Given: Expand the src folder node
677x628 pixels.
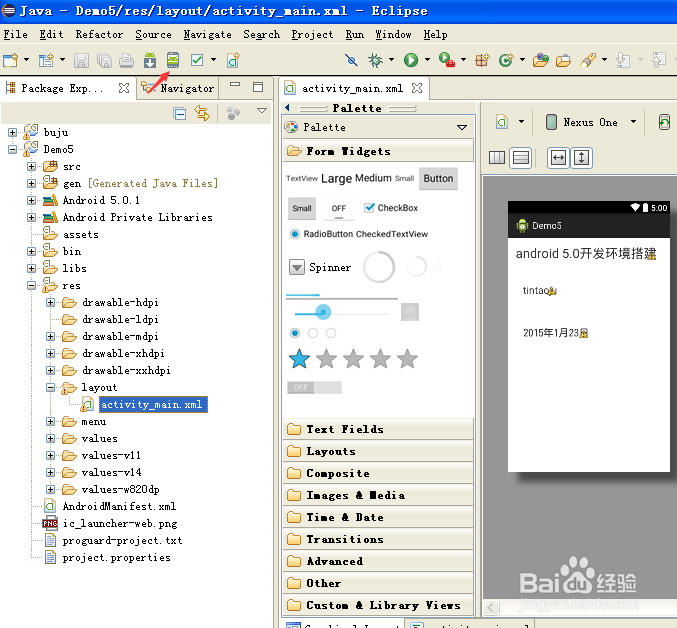Looking at the screenshot, I should click(31, 166).
